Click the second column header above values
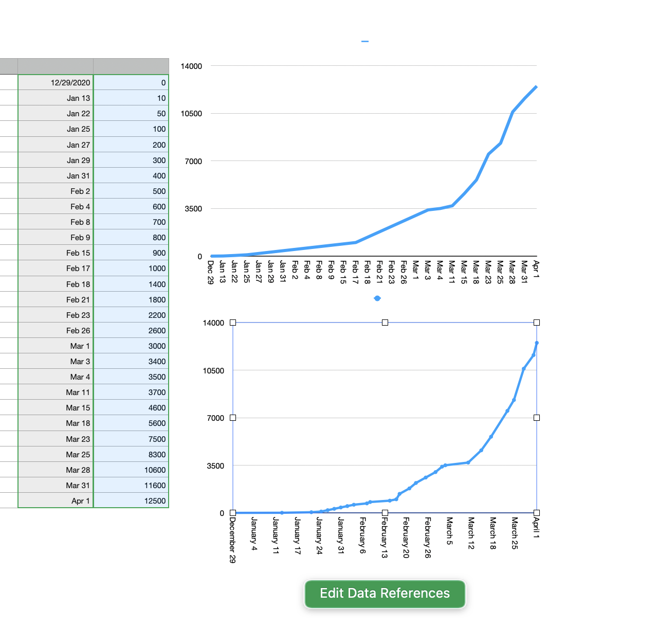The width and height of the screenshot is (657, 644). [x=131, y=66]
